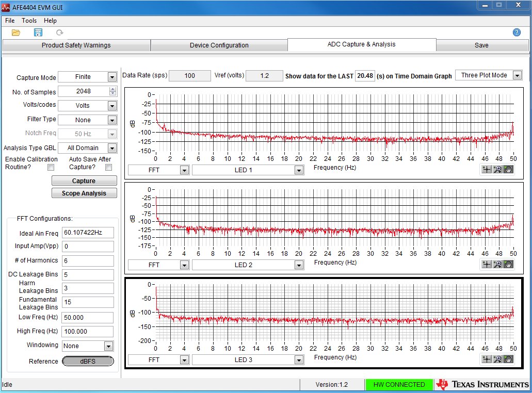
Task: Switch to the Save tab
Action: (x=482, y=45)
